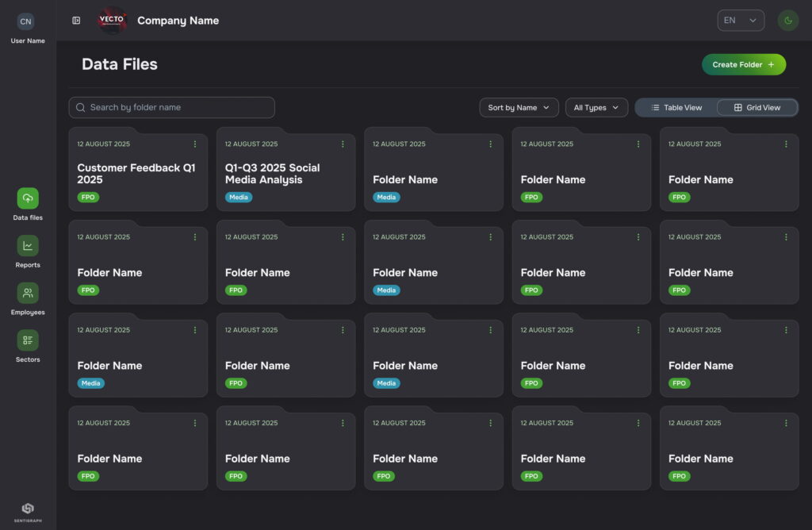This screenshot has width=812, height=530.
Task: Open the Q1-Q3 2025 Social Media Analysis folder
Action: point(284,174)
